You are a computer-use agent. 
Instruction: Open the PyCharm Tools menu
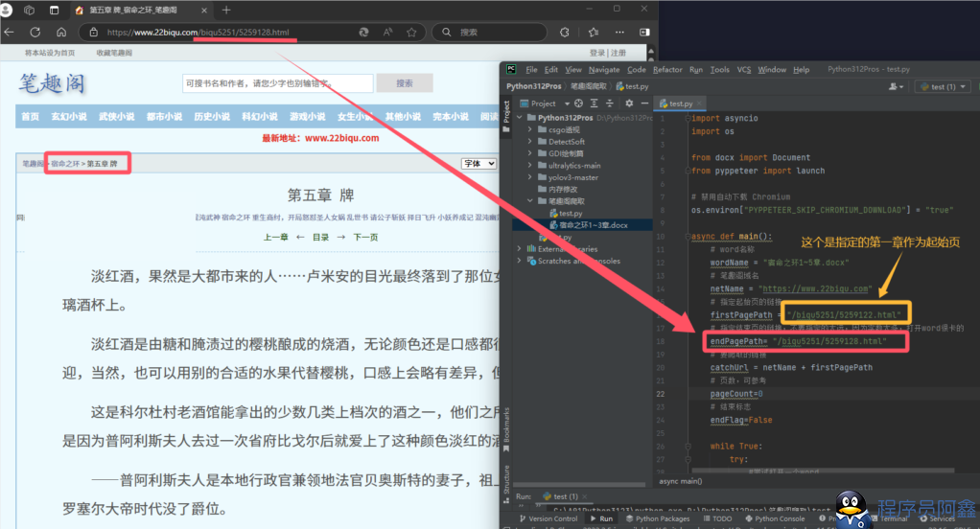tap(719, 69)
